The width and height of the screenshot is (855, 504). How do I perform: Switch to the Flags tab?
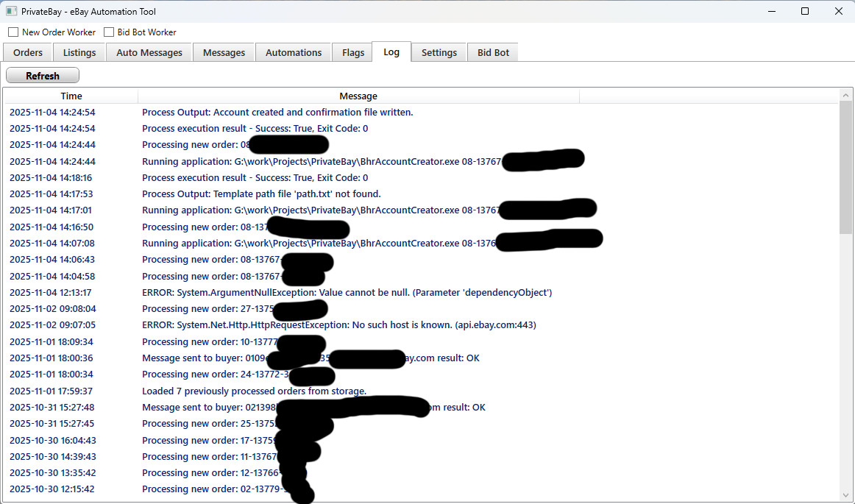353,52
